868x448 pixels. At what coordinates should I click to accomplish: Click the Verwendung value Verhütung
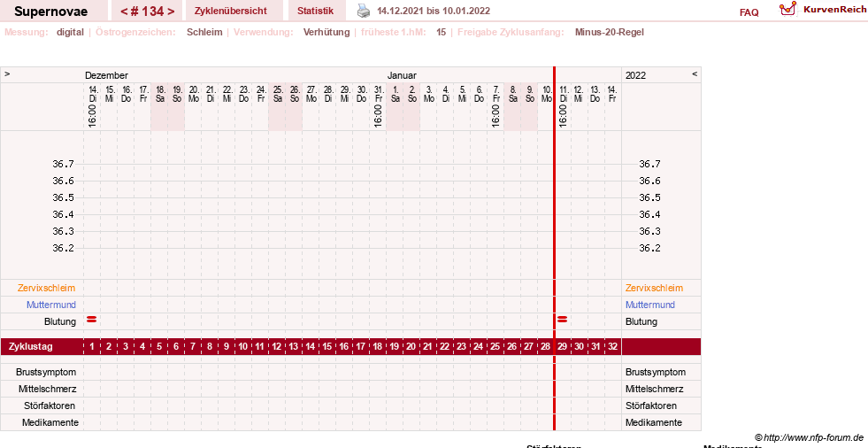point(326,32)
